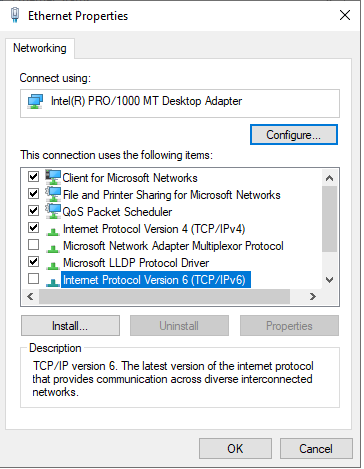Image resolution: width=364 pixels, height=469 pixels.
Task: Click the Client for Microsoft Networks icon
Action: [53, 177]
